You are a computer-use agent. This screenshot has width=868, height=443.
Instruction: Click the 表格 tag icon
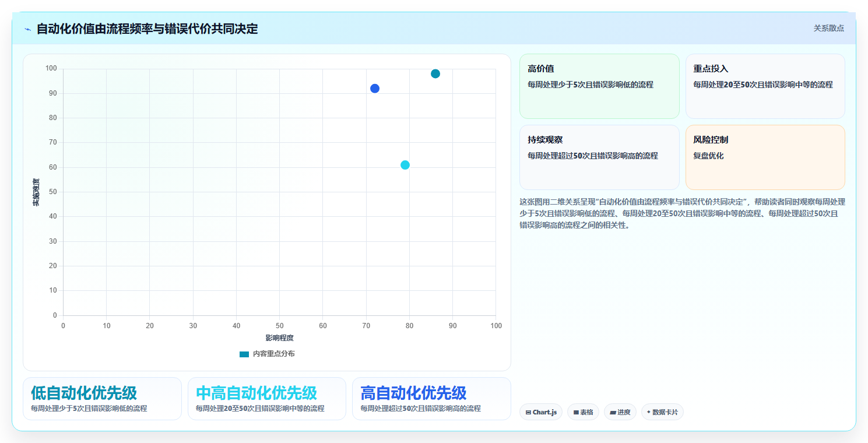576,412
